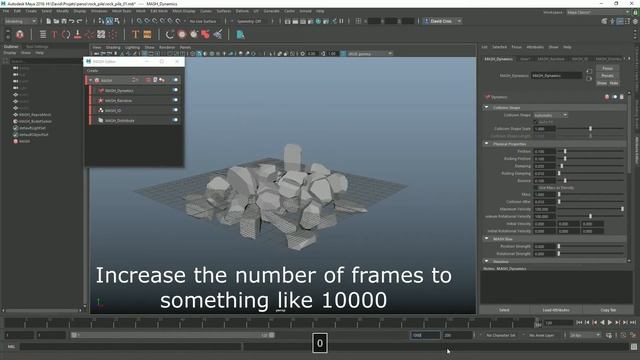The height and width of the screenshot is (360, 640).
Task: Open the user account dropdown in status line
Action: click(x=443, y=21)
